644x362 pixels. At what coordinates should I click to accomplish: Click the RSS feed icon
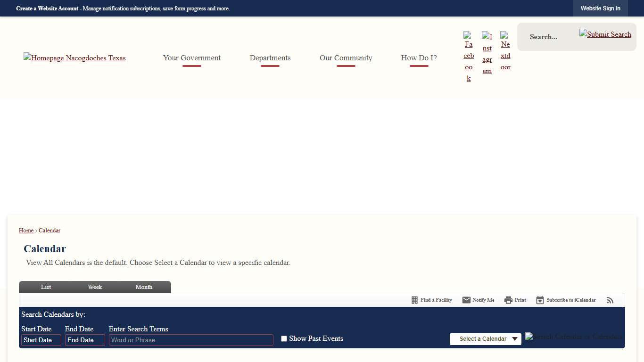pos(610,300)
